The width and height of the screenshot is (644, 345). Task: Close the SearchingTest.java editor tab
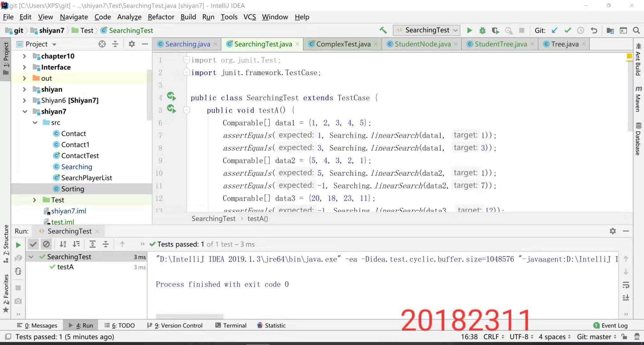[297, 44]
